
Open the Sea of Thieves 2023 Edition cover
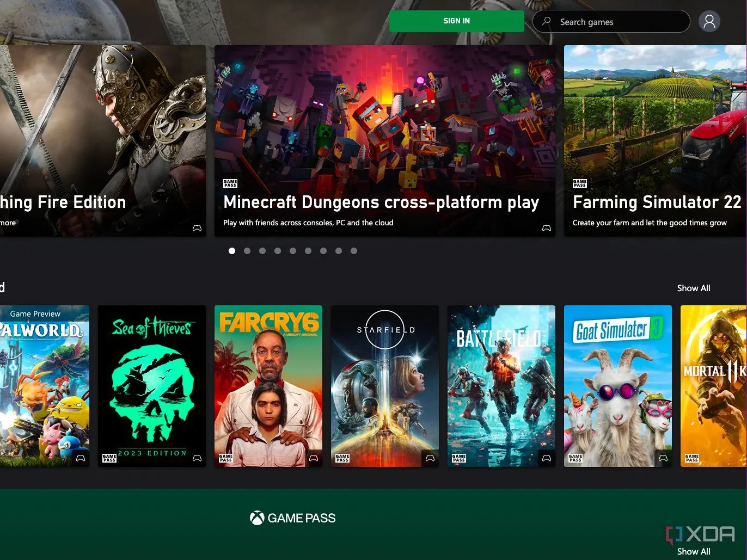tap(151, 386)
